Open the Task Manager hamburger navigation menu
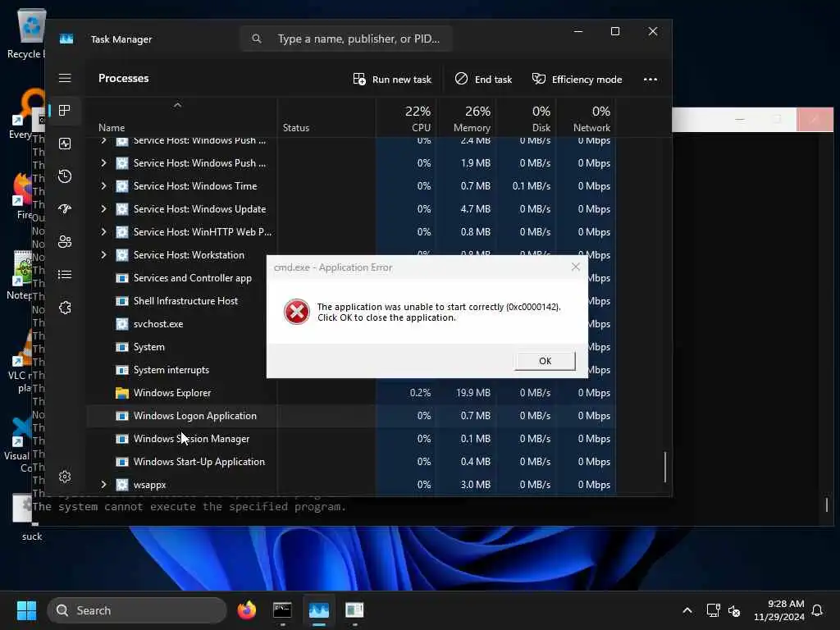 (65, 78)
